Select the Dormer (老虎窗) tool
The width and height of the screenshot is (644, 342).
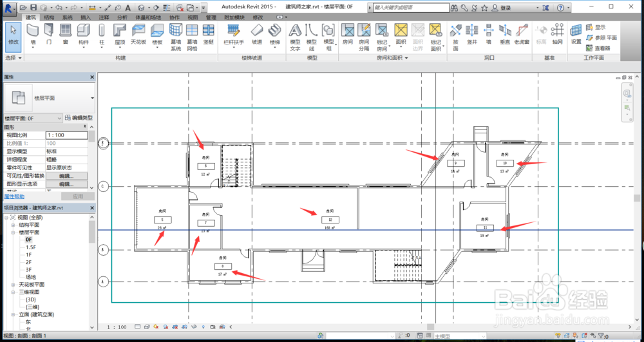point(522,35)
